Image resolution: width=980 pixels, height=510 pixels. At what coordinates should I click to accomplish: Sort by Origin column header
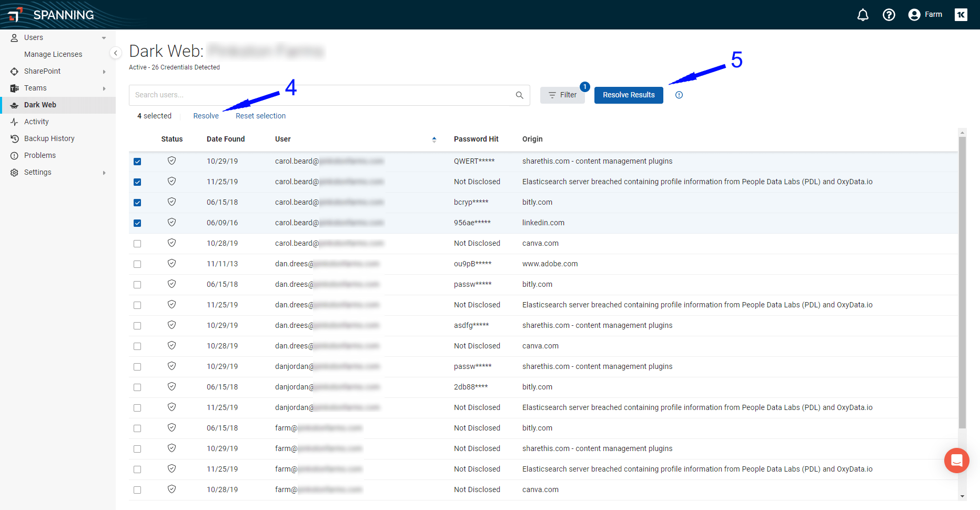pyautogui.click(x=532, y=139)
